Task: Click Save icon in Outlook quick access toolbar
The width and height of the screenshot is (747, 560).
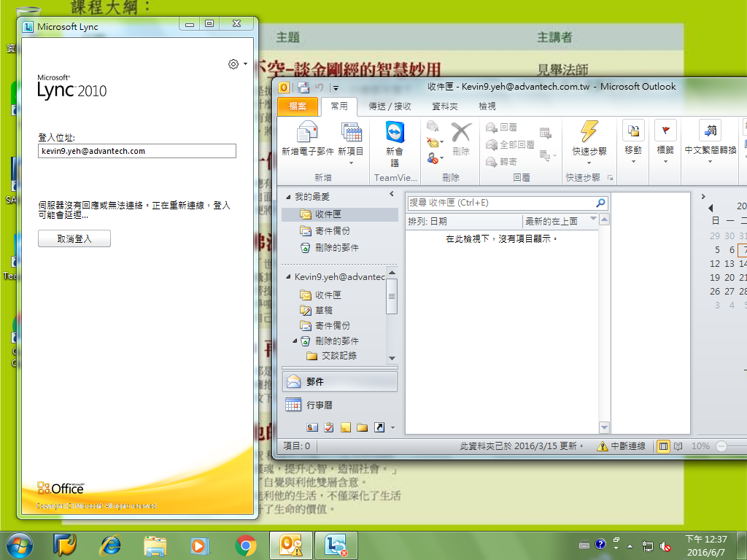Action: [x=303, y=87]
